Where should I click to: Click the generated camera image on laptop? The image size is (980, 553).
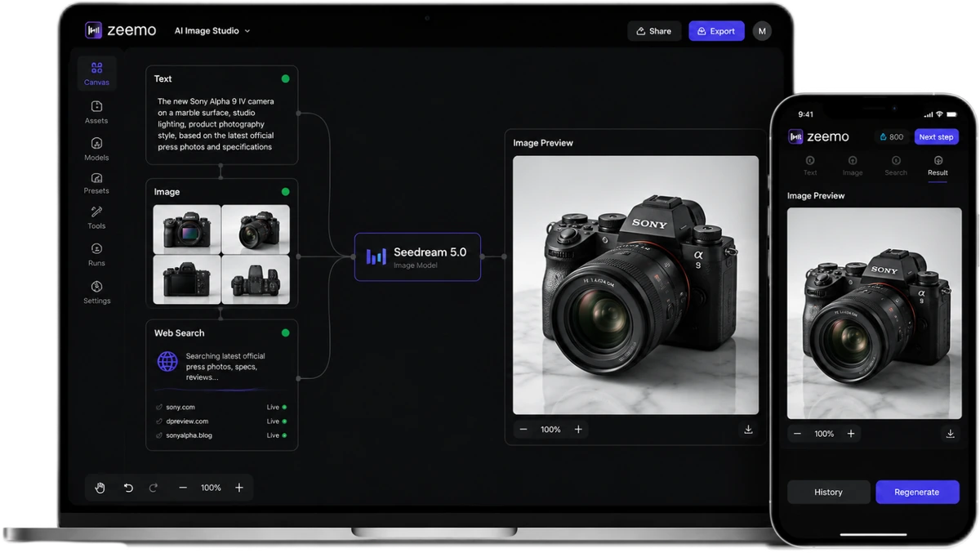pyautogui.click(x=635, y=285)
